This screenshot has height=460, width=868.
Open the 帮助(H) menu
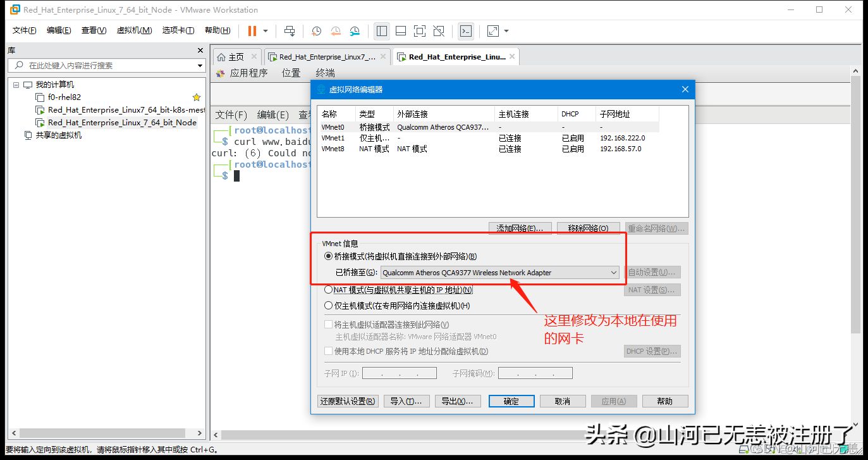pos(217,30)
